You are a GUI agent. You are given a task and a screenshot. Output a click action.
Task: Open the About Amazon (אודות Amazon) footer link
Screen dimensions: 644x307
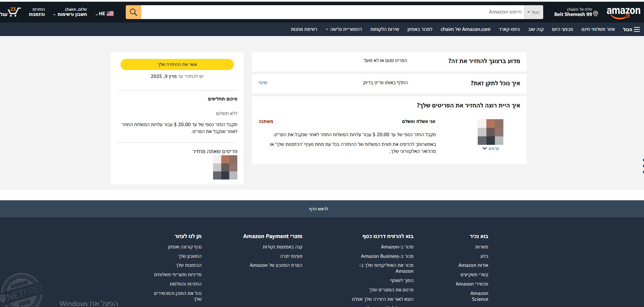coord(473,265)
